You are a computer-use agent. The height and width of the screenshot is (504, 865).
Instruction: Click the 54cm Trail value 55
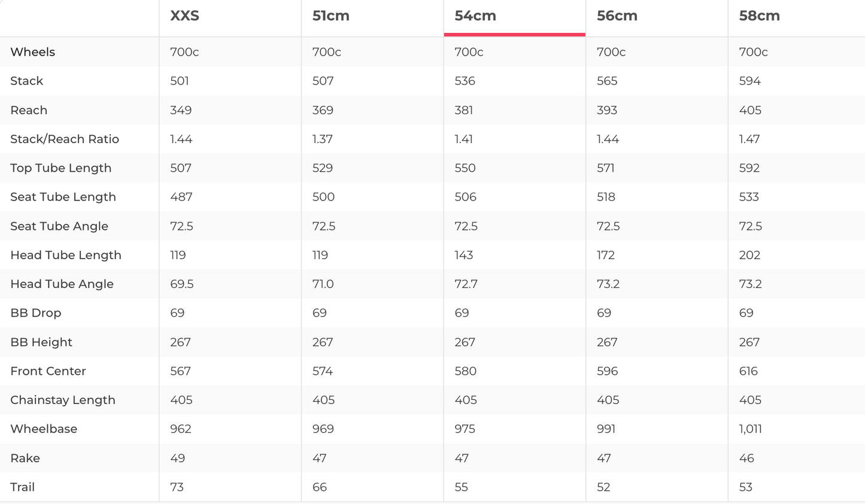[x=461, y=487]
